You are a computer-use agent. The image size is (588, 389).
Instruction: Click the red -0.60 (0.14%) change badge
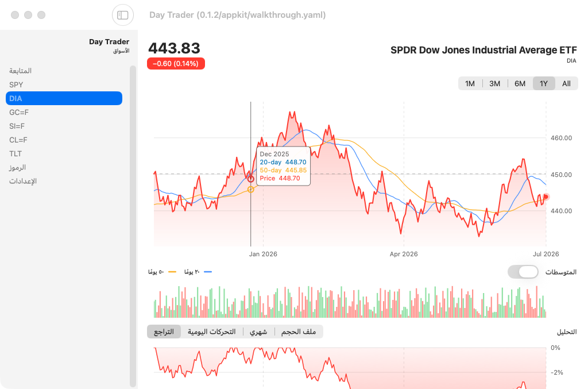click(x=176, y=64)
